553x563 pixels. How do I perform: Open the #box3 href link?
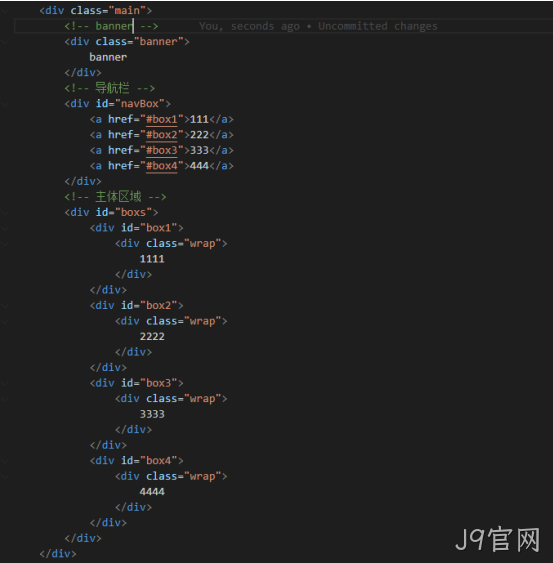162,150
